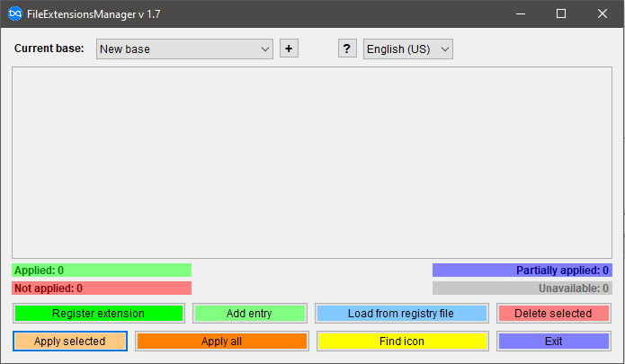The height and width of the screenshot is (364, 625).
Task: Close the FileExtensionsManager window
Action: tap(603, 14)
